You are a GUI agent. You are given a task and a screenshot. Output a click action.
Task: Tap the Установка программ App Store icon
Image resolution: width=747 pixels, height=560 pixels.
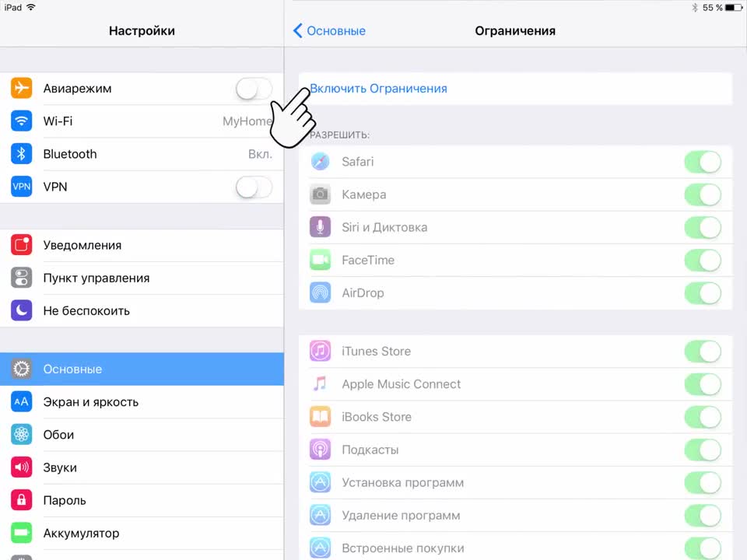coord(320,482)
